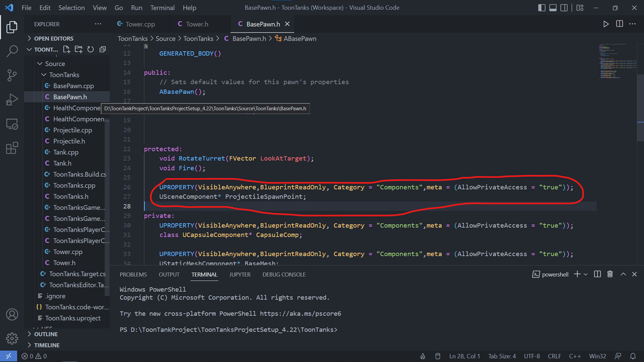Refresh the explorer file tree
The height and width of the screenshot is (362, 644).
(91, 49)
